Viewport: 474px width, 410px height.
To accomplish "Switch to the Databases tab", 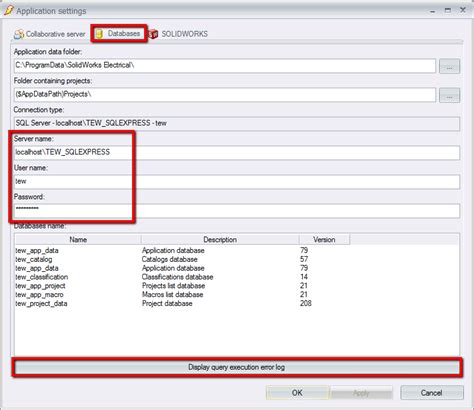I will pos(118,33).
